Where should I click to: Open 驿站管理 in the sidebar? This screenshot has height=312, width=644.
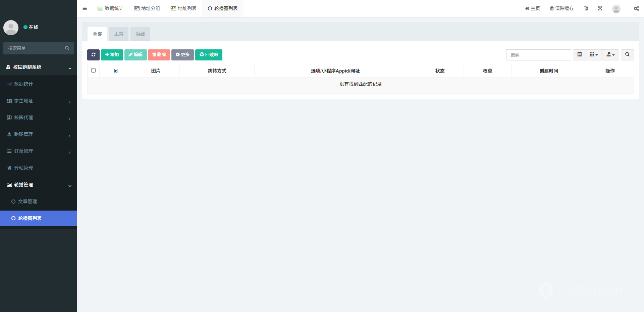coord(39,168)
